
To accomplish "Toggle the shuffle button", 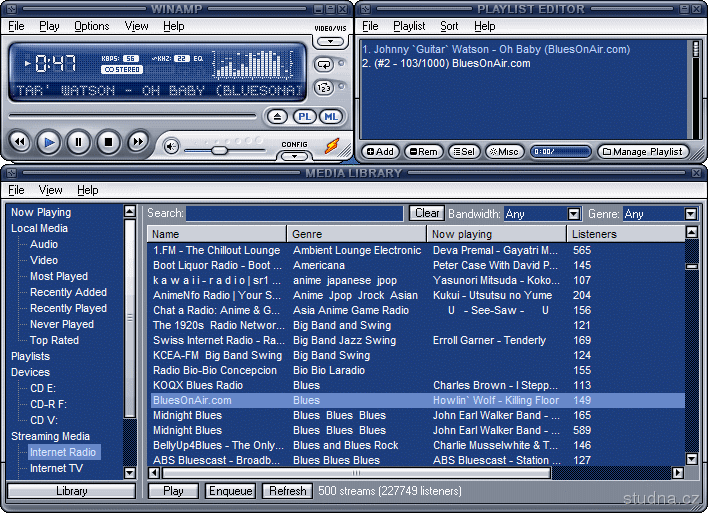I will tap(324, 88).
